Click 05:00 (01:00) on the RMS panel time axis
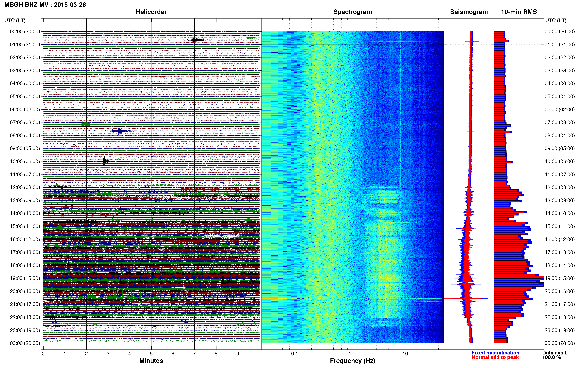588x368 pixels. [560, 96]
